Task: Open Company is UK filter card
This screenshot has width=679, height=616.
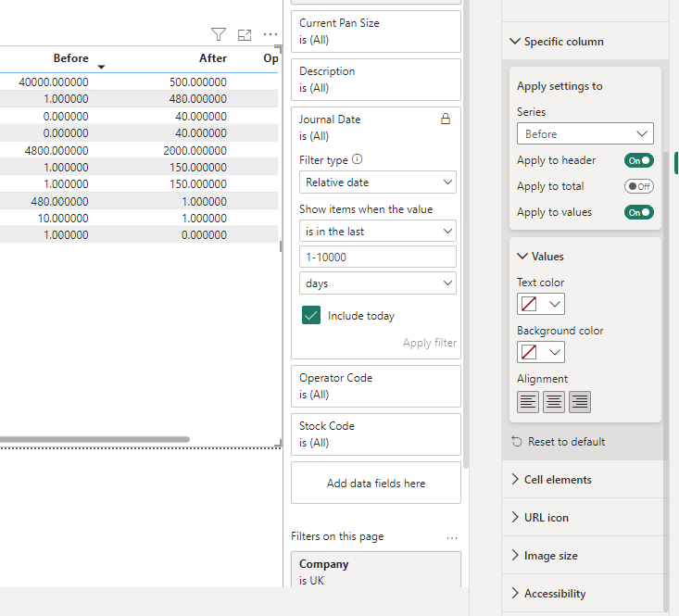Action: tap(376, 570)
